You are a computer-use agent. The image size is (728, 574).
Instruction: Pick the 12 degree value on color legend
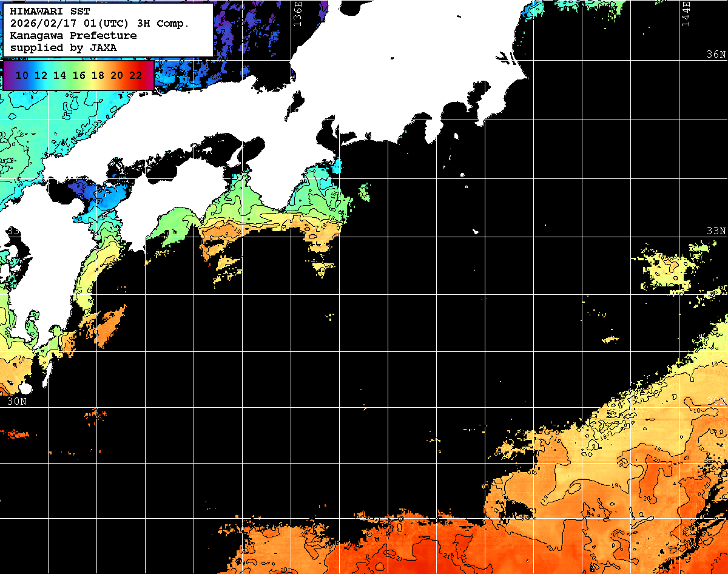[x=41, y=75]
